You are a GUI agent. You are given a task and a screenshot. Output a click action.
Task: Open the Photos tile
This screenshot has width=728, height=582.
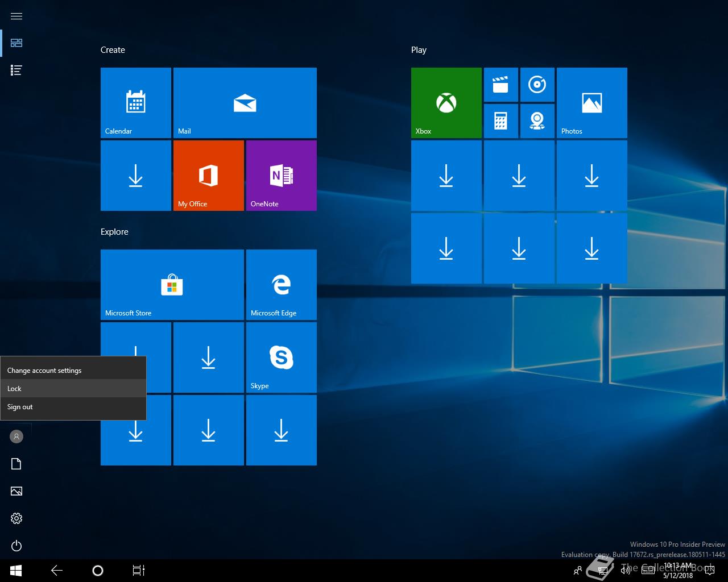(x=592, y=103)
